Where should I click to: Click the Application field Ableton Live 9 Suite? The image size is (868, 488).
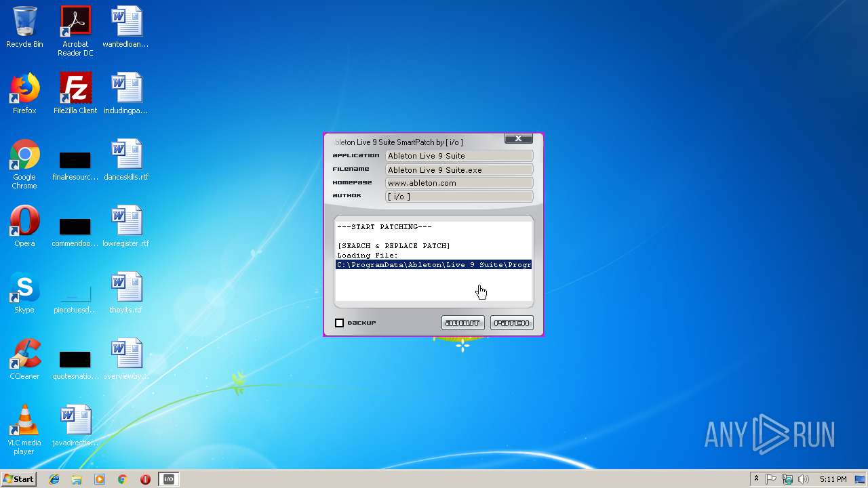point(459,156)
